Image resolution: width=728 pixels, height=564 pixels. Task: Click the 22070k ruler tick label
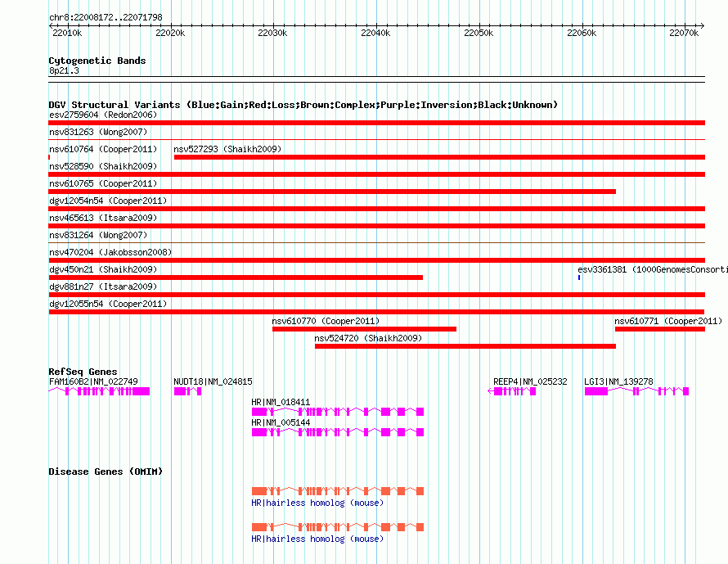[x=684, y=33]
